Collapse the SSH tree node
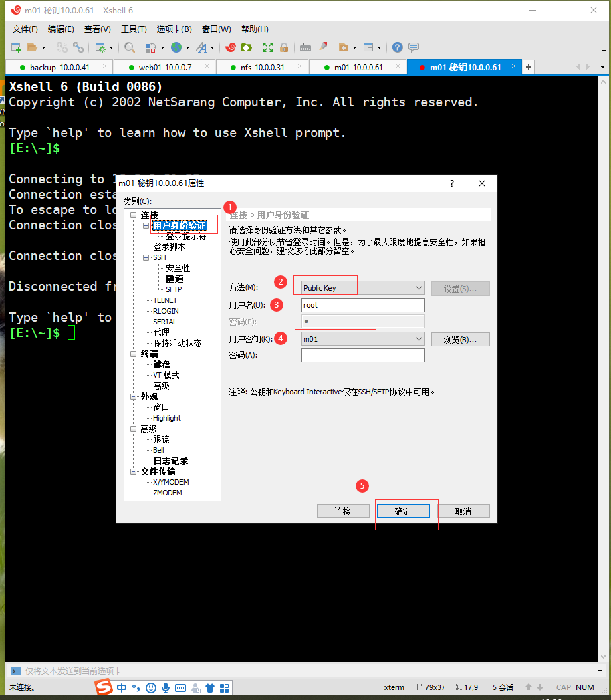Screen dimensions: 611x700 click(146, 257)
